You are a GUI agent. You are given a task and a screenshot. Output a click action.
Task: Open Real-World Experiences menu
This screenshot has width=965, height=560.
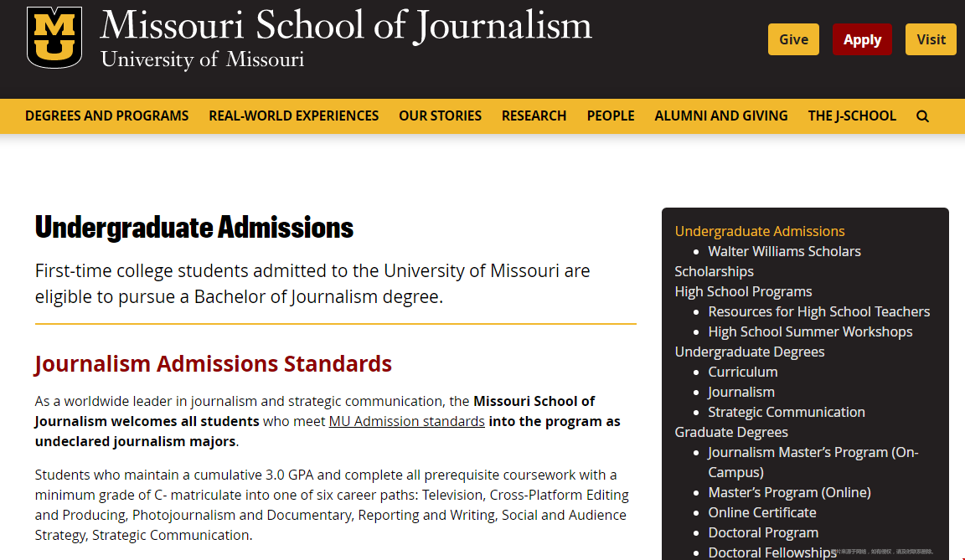(x=293, y=116)
